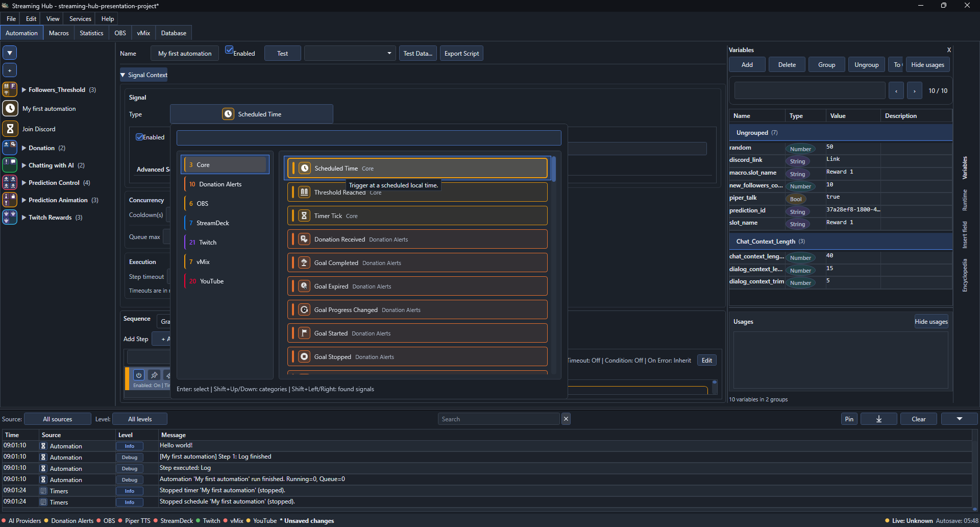Open the test data dropdown next to Test
This screenshot has width=980, height=527.
click(x=350, y=53)
